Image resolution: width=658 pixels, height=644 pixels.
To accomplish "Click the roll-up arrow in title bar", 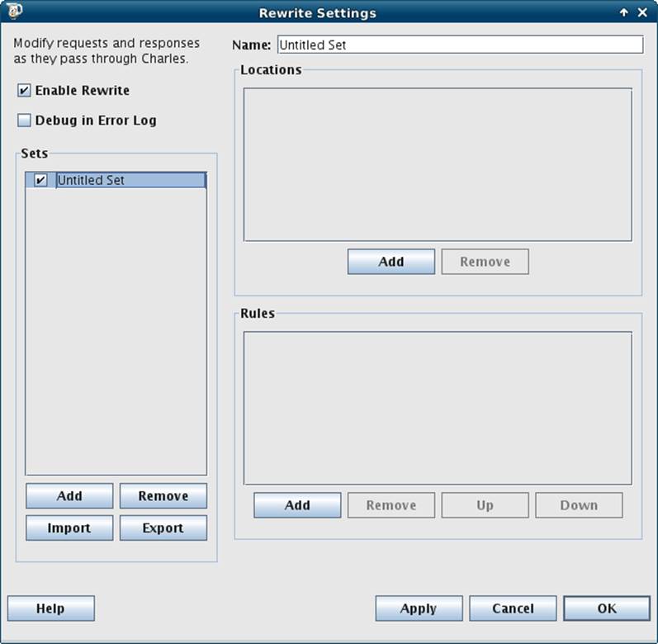I will (x=624, y=12).
